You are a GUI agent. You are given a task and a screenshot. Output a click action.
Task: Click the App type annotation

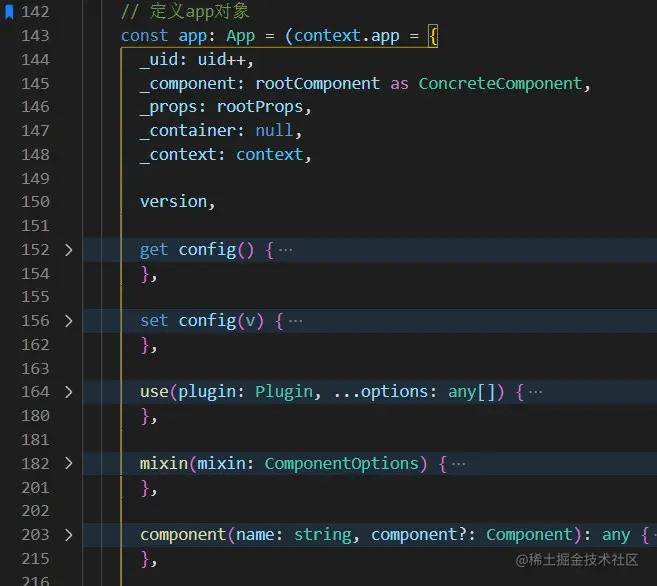(x=241, y=36)
